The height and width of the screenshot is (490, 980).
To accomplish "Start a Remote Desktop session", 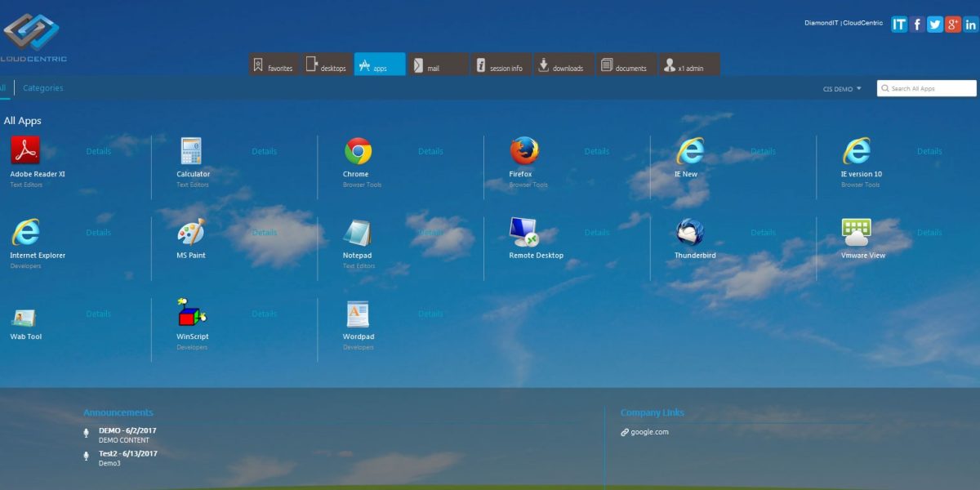I will pyautogui.click(x=523, y=233).
